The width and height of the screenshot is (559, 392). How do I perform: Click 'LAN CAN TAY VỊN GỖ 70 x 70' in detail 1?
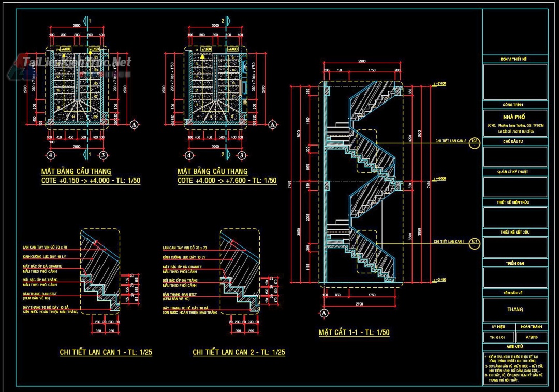[x=45, y=247]
